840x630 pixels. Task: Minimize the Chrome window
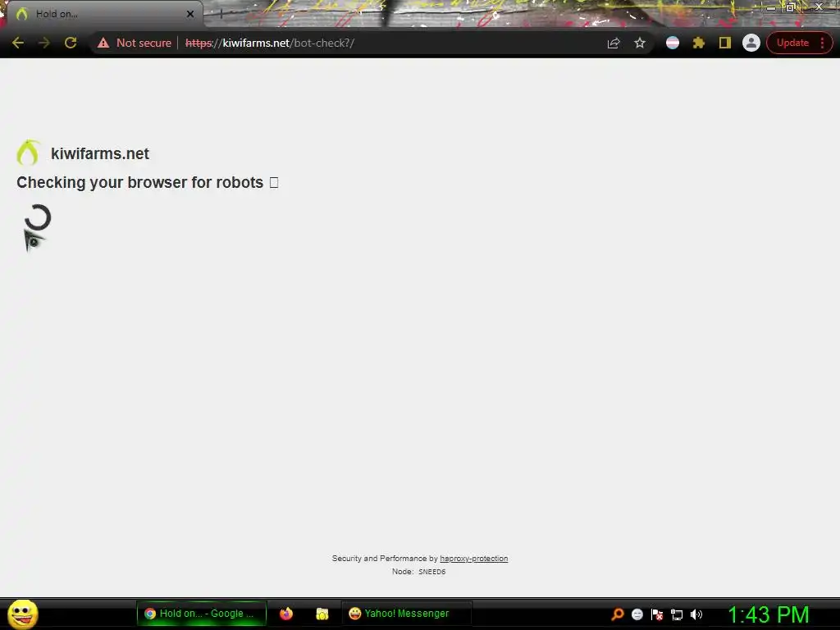click(770, 7)
